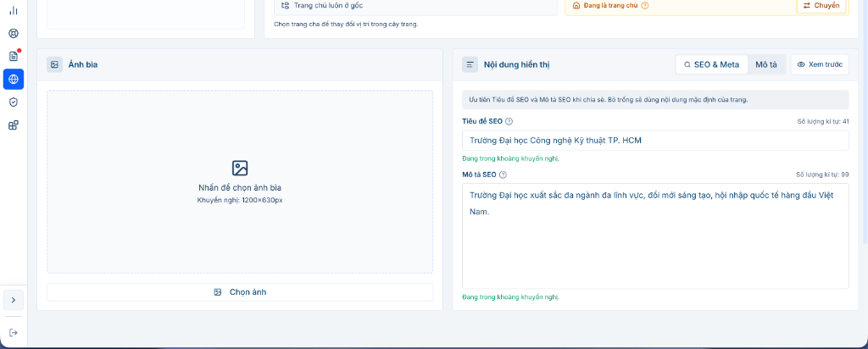Open the analytics bar chart sidebar icon
This screenshot has width=868, height=349.
[14, 10]
